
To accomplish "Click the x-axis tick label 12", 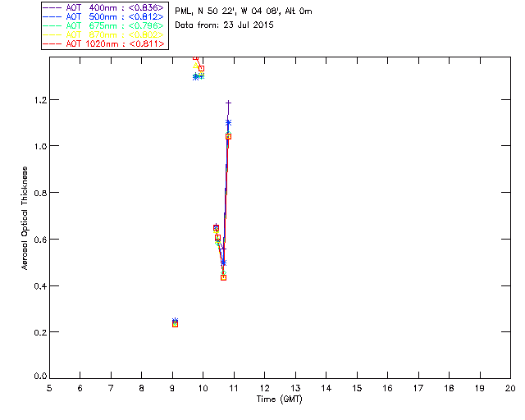I will click(264, 388).
